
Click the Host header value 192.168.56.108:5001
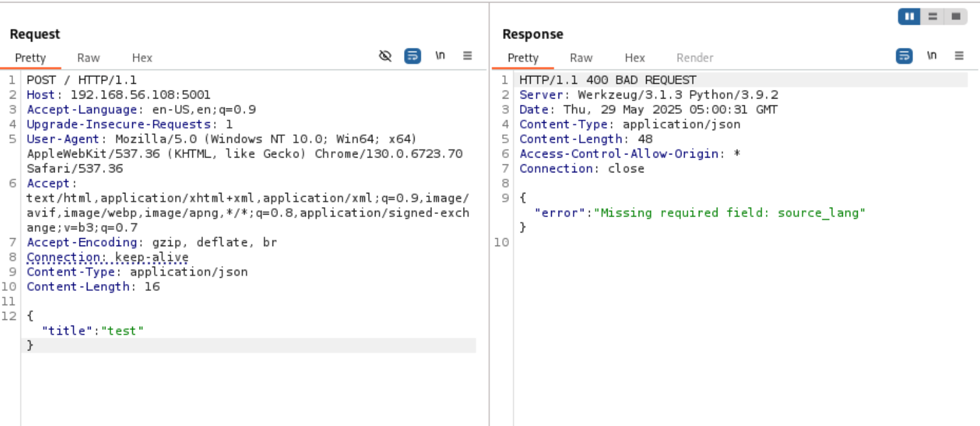140,95
